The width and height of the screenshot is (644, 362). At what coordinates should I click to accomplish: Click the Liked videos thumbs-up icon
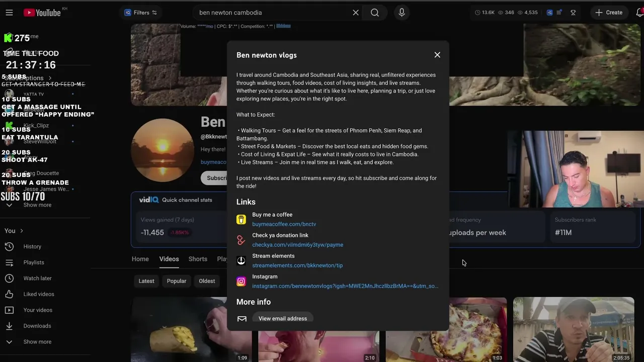coord(9,294)
